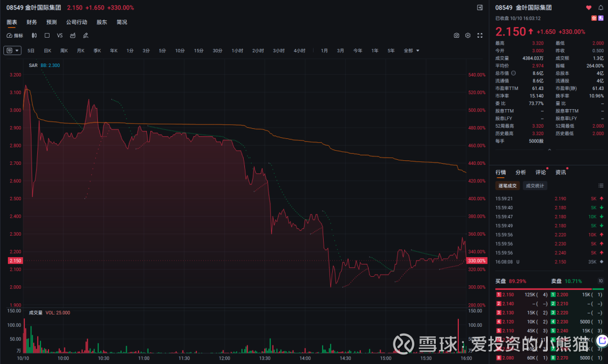The width and height of the screenshot is (608, 364).
Task: Toggle the red heart favorite icon
Action: [x=589, y=7]
